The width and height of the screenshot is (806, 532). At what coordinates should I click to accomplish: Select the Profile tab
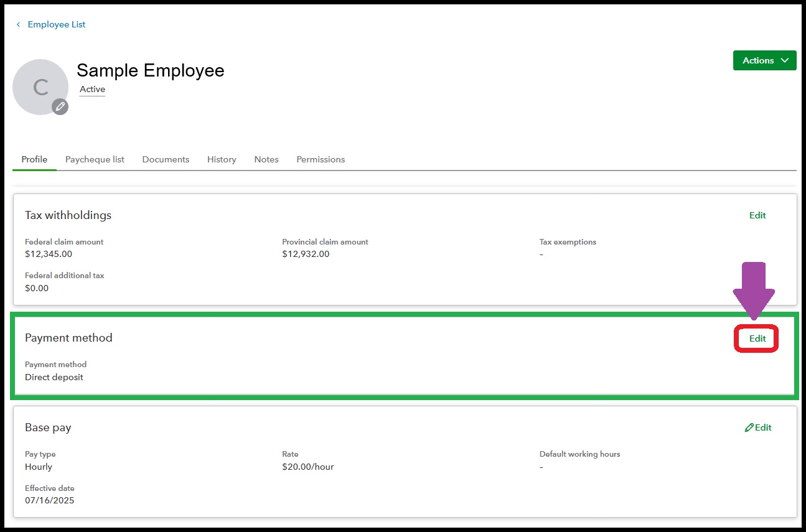pos(34,159)
